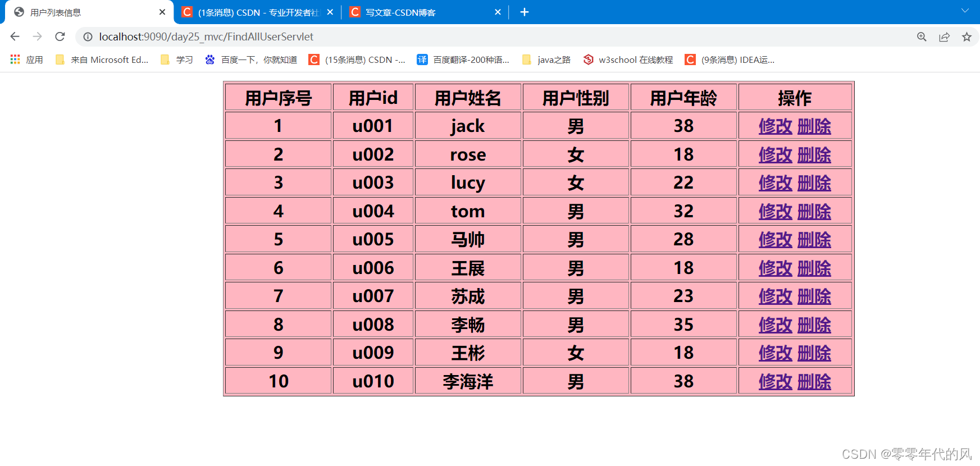Close the (1条消息) CSDN tab
Viewport: 980px width, 466px height.
(x=330, y=12)
